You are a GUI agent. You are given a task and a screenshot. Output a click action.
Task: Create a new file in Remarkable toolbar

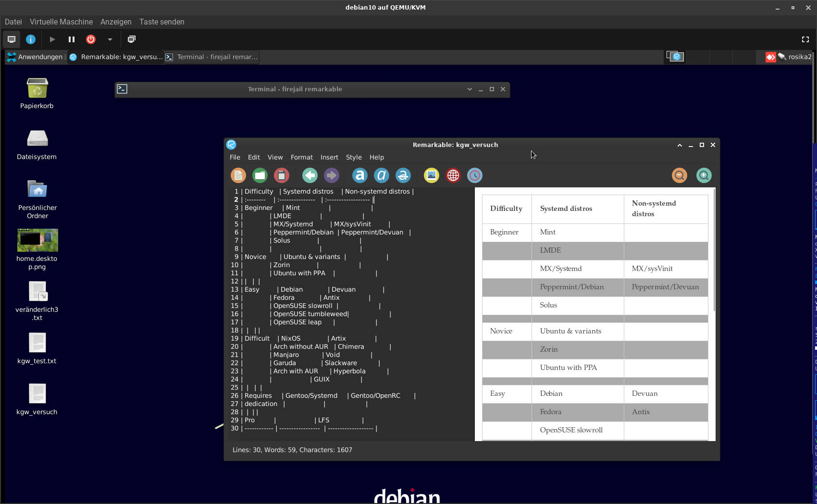coord(238,175)
